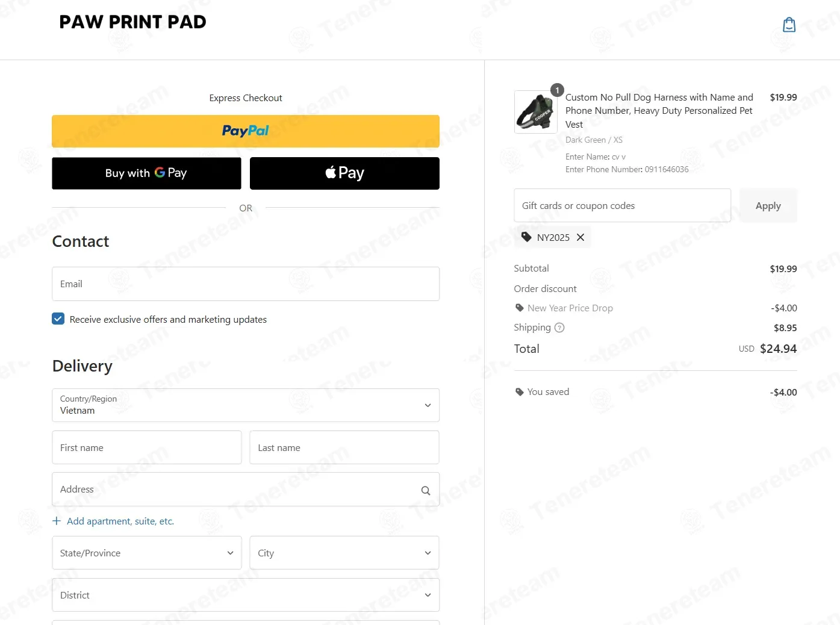Click tag icon beside You saved
The image size is (840, 625).
[x=520, y=392]
